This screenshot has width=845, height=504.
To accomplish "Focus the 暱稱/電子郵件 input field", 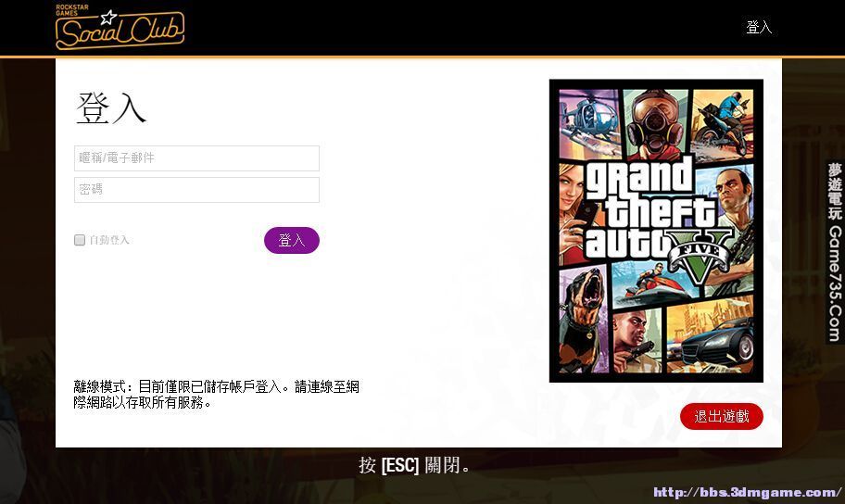I will coord(196,157).
